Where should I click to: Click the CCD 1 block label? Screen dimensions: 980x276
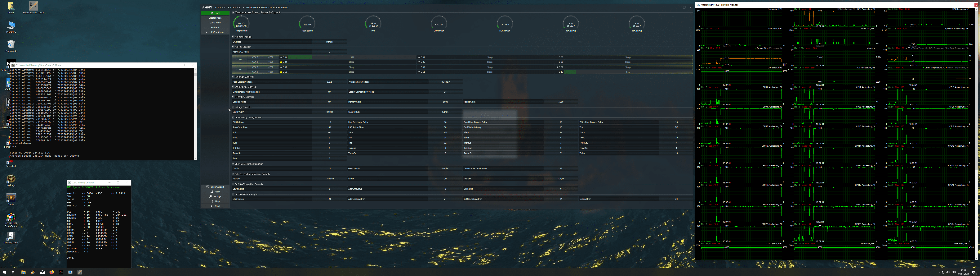pyautogui.click(x=239, y=70)
